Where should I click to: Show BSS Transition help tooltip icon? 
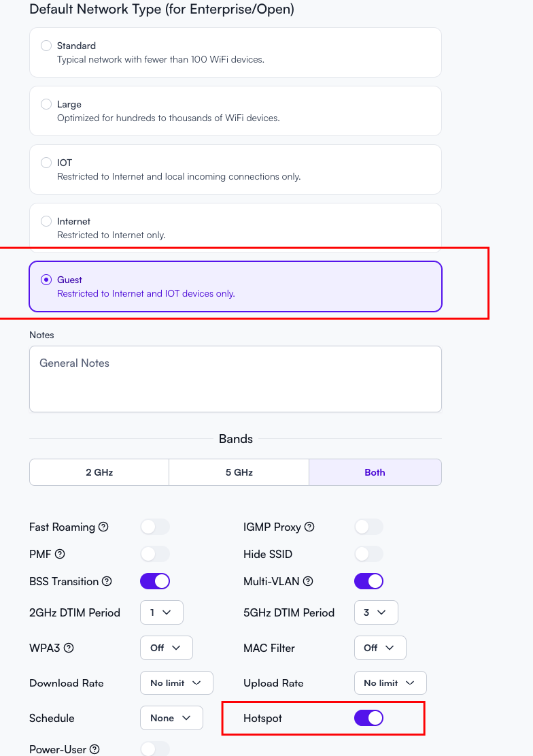(x=107, y=582)
